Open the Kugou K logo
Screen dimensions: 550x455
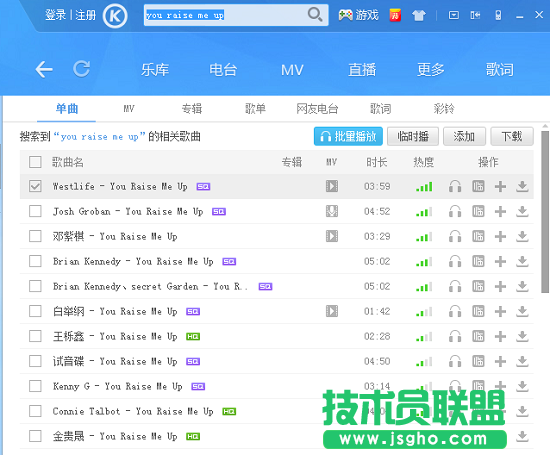pos(115,16)
